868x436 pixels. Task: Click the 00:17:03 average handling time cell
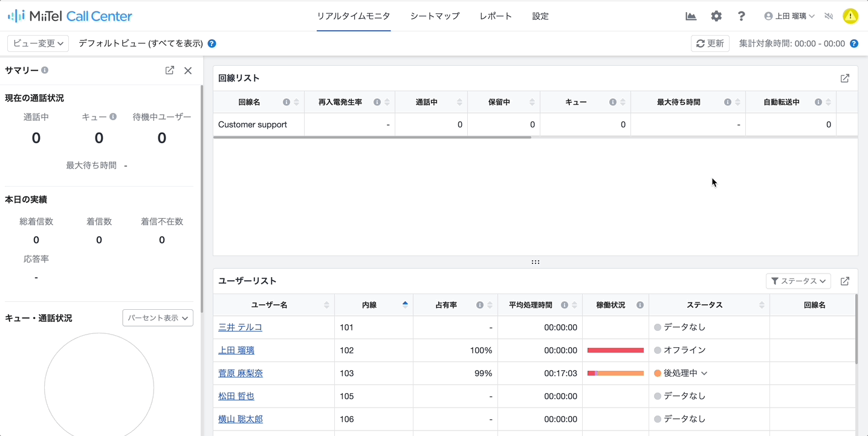[x=540, y=373]
